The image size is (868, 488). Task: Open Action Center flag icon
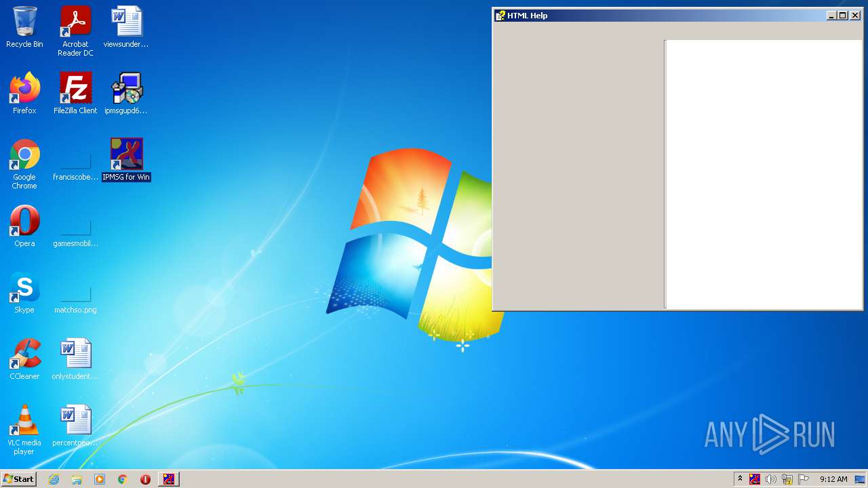[804, 479]
